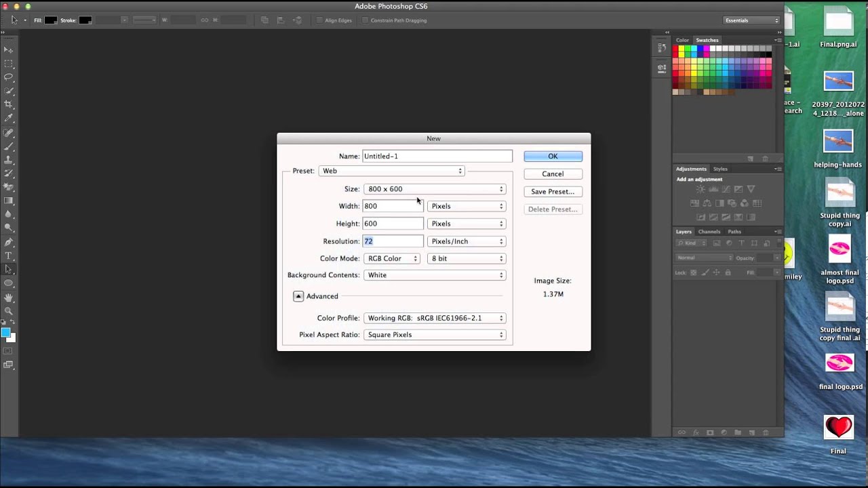Image resolution: width=868 pixels, height=488 pixels.
Task: Open the Color Mode RGB Color dropdown
Action: tap(392, 258)
